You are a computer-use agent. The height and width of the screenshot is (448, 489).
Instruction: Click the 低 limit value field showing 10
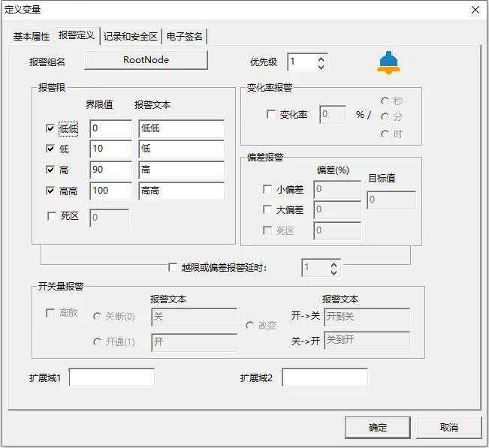[110, 149]
